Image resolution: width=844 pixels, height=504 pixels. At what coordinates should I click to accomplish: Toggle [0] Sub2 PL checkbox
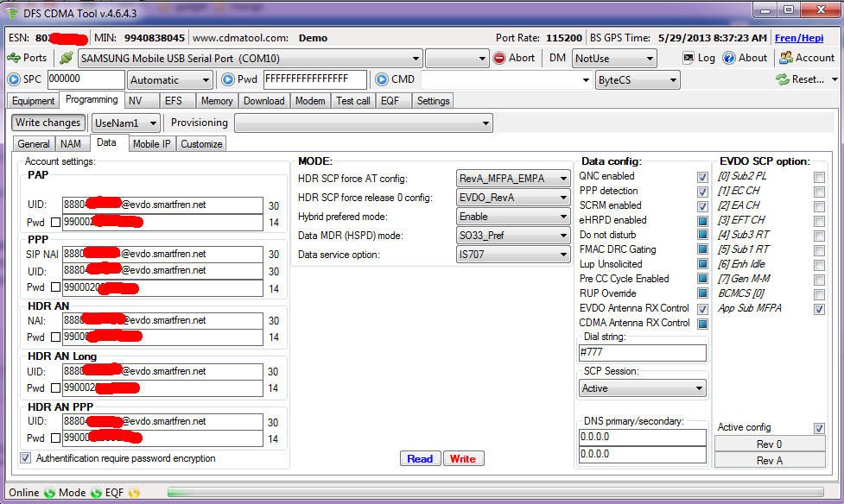tap(819, 177)
